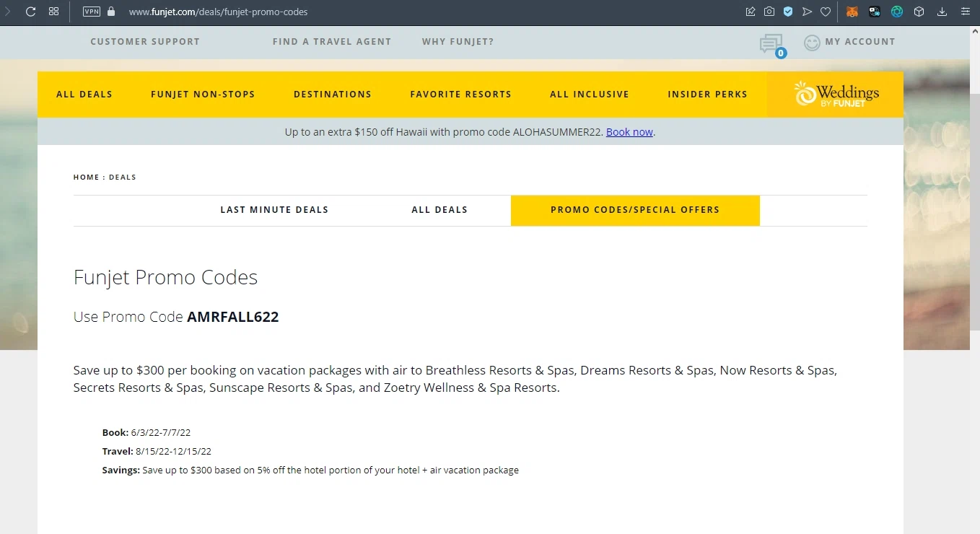Switch to the Last Minute Deals tab
This screenshot has height=534, width=980.
[274, 210]
